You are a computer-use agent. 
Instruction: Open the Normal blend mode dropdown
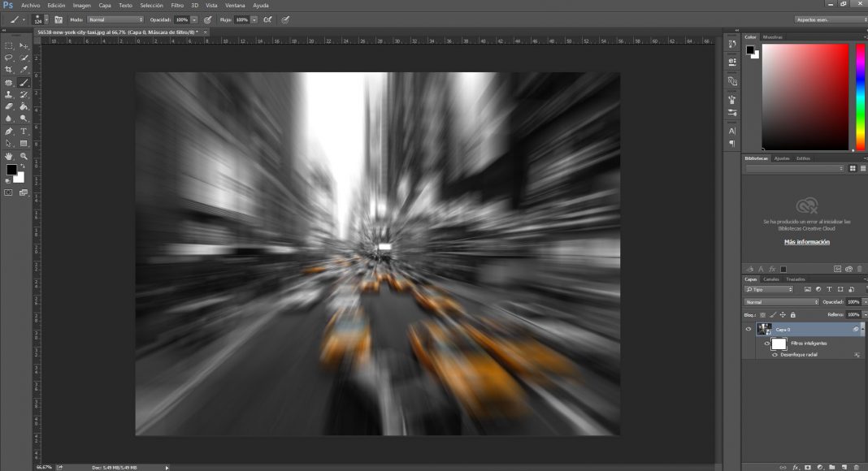click(x=782, y=301)
